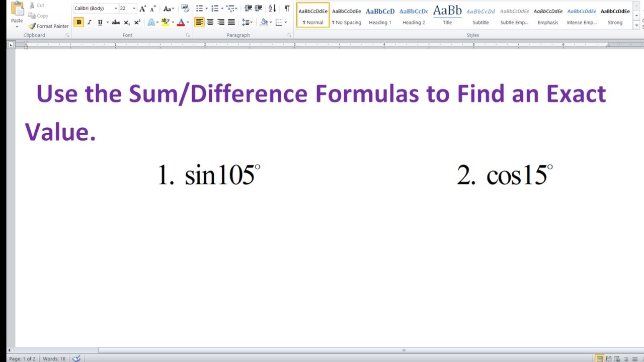The width and height of the screenshot is (644, 362).
Task: Start a numbered list
Action: click(x=215, y=9)
